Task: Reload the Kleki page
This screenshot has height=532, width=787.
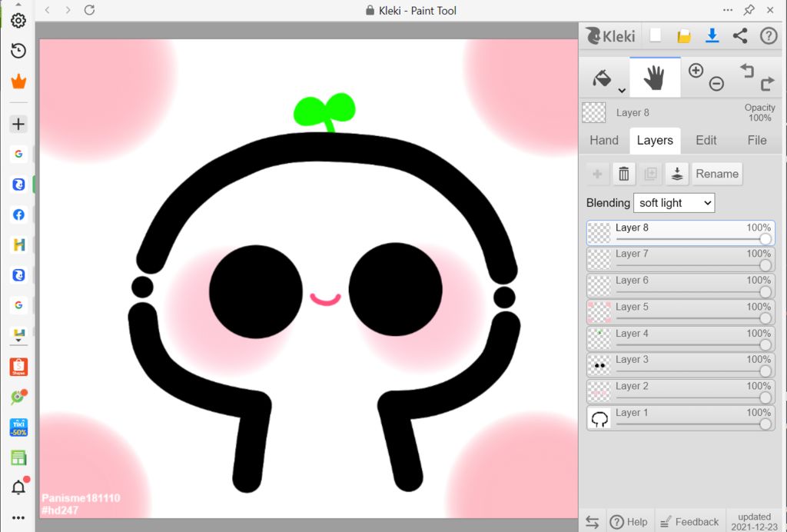Action: [89, 10]
